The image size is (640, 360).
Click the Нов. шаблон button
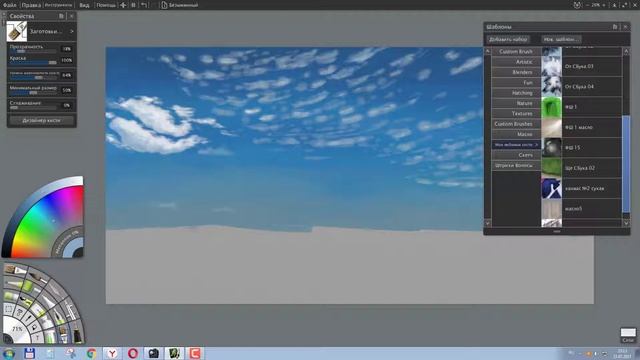coord(562,39)
